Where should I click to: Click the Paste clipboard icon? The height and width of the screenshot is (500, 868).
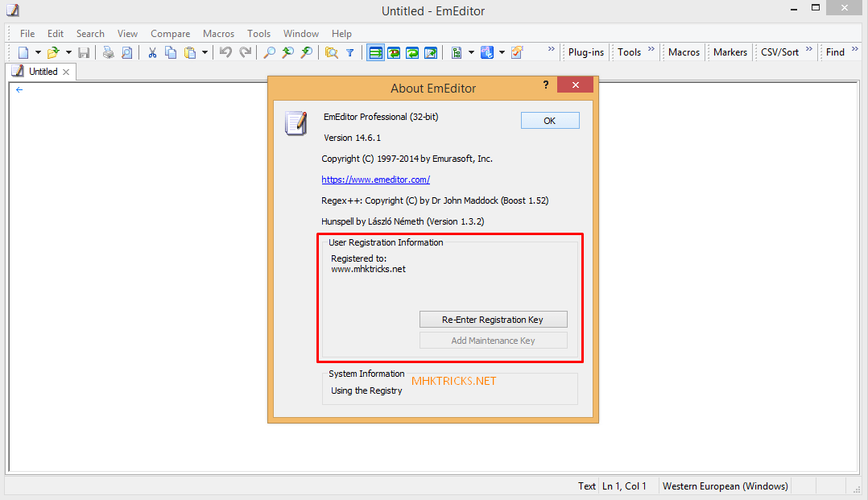coord(190,52)
